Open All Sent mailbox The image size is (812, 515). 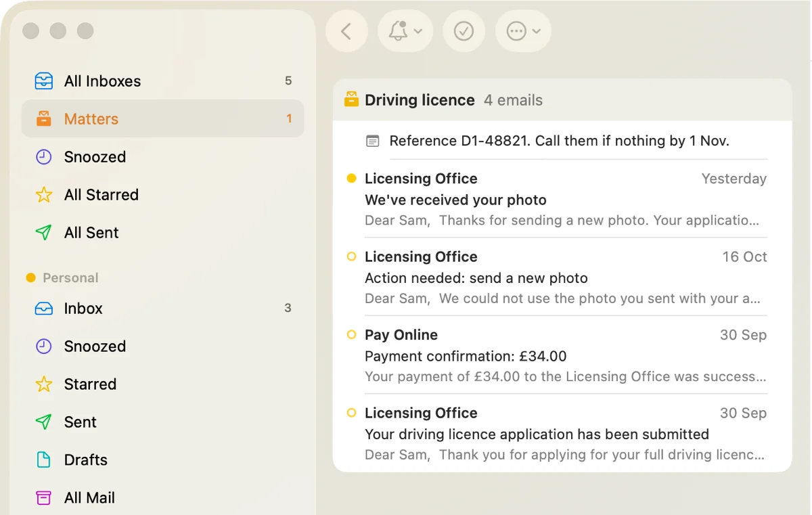[x=163, y=233]
